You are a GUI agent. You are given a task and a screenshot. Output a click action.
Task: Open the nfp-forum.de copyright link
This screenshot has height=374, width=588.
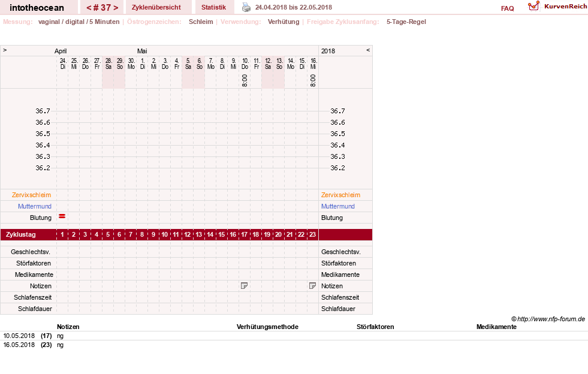pos(548,319)
